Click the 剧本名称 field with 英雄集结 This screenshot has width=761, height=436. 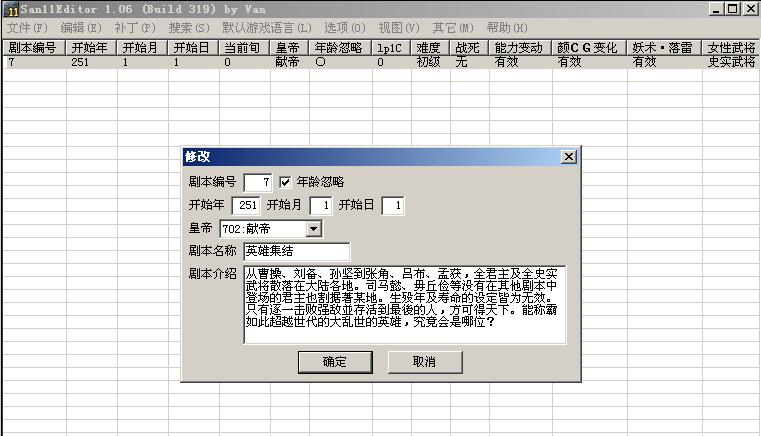[x=296, y=251]
